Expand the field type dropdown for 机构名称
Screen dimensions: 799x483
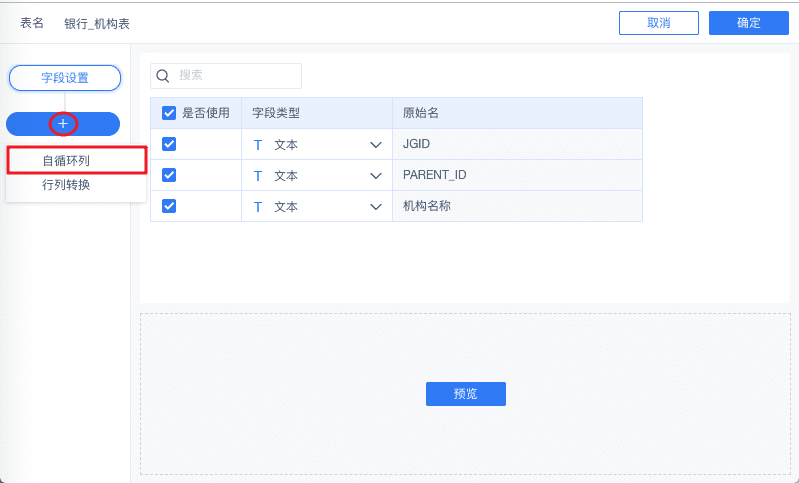[x=375, y=207]
